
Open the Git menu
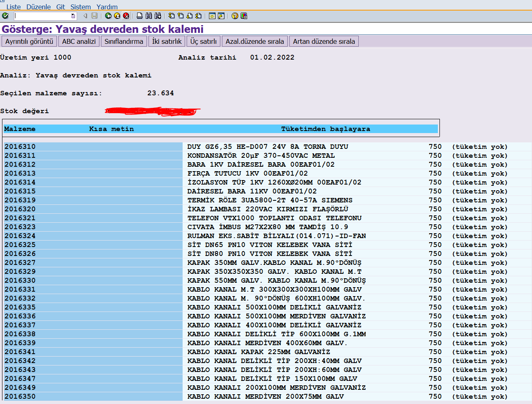coord(60,7)
